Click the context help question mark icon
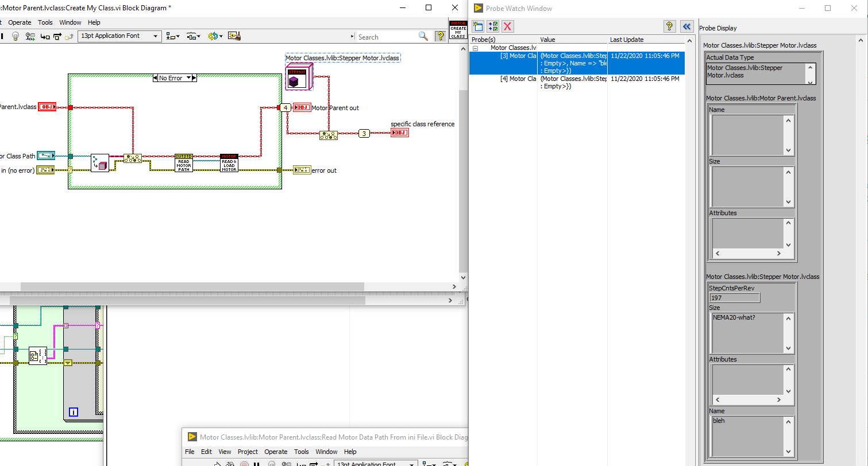Viewport: 868px width, 466px height. coord(440,36)
